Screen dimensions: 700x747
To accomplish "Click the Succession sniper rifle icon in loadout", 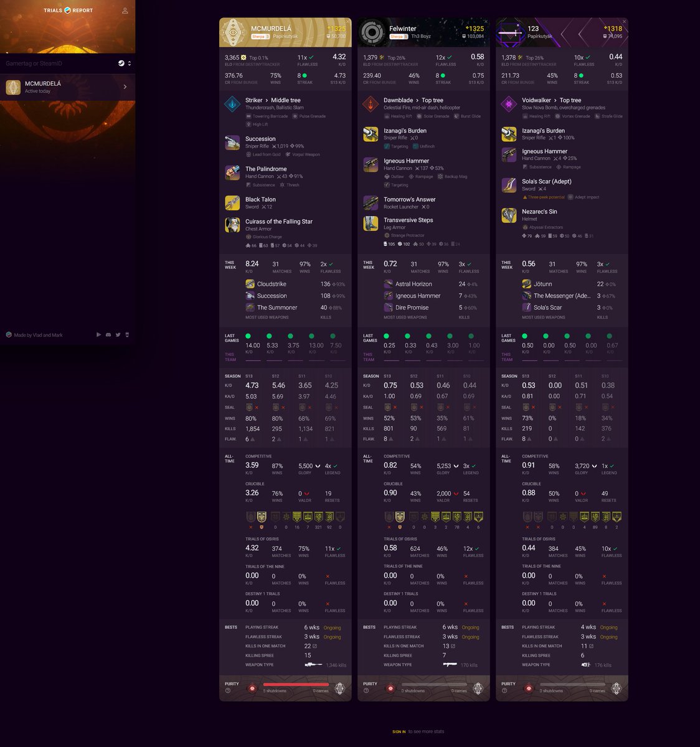I will [232, 143].
